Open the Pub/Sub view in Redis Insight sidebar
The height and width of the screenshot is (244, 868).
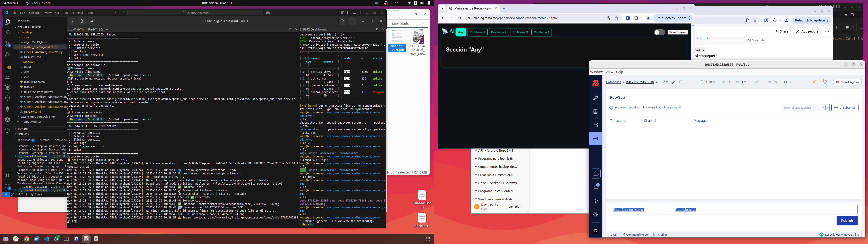pos(595,138)
